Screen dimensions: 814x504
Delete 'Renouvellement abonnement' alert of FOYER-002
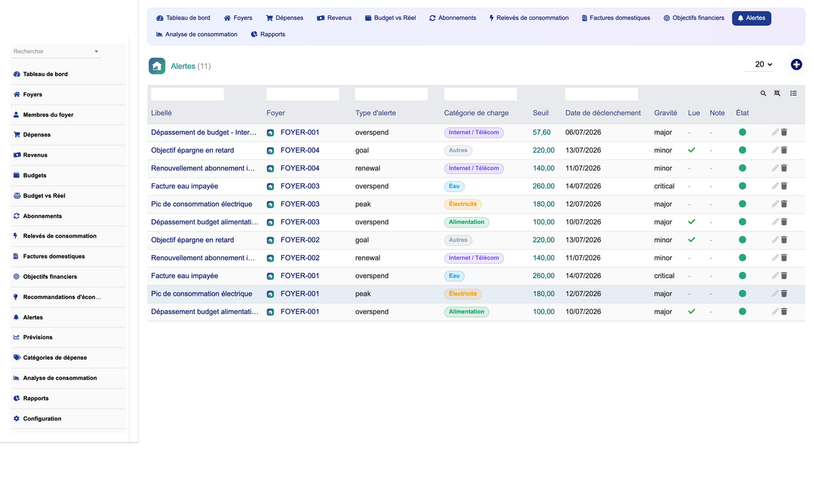784,258
